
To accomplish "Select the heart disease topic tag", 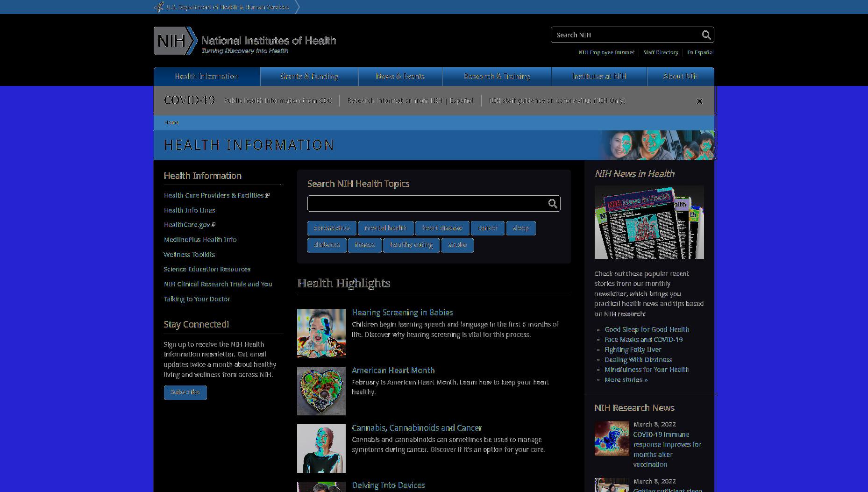I will [442, 228].
